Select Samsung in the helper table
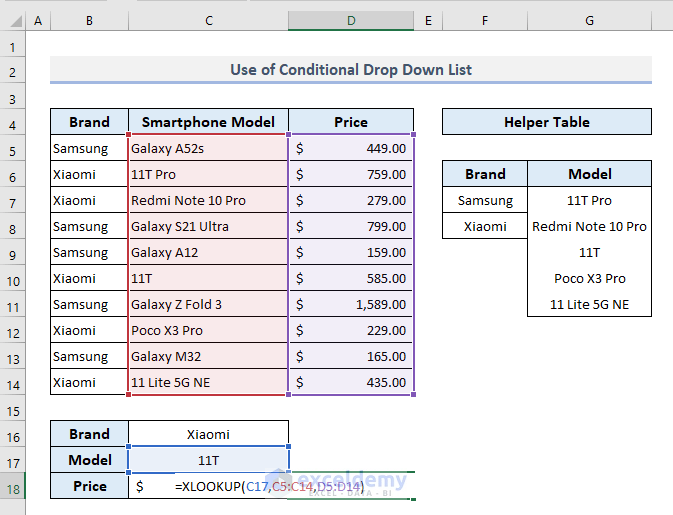This screenshot has height=515, width=673. pyautogui.click(x=485, y=200)
